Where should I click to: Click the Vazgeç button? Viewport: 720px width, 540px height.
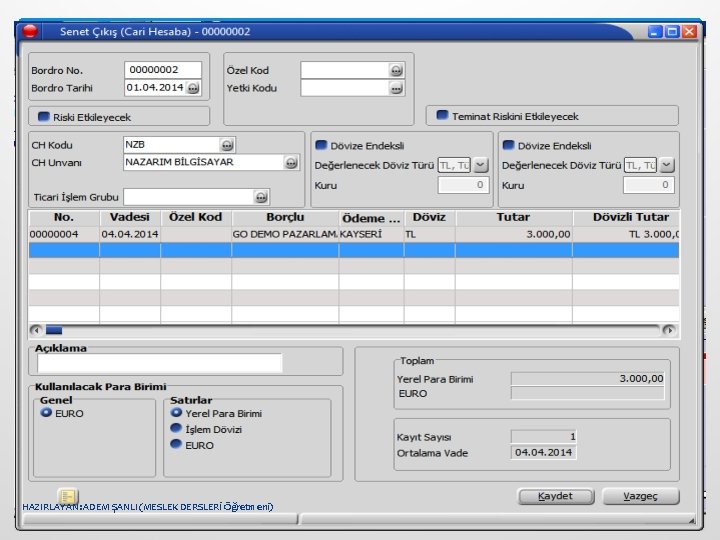click(641, 496)
